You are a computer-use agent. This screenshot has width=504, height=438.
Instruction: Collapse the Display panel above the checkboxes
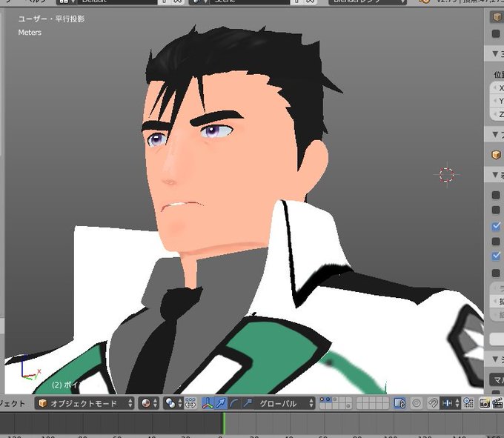pyautogui.click(x=495, y=175)
